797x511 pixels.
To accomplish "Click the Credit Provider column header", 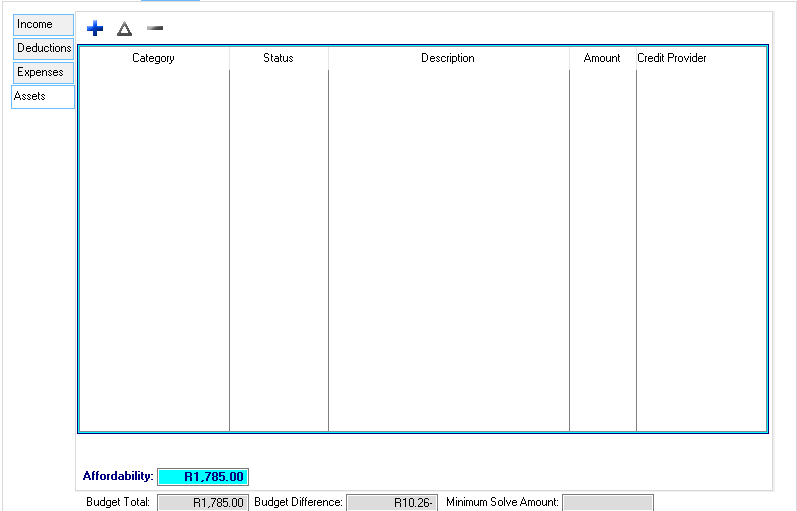I will click(x=672, y=58).
